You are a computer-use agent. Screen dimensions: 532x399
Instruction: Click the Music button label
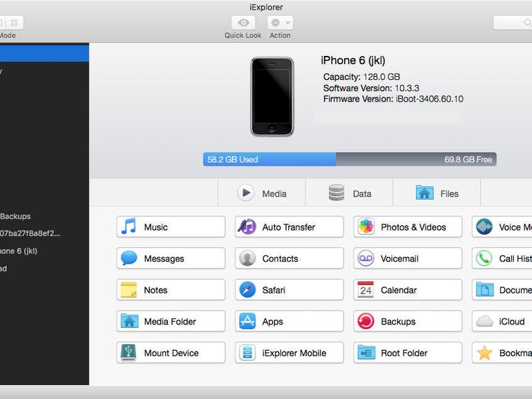[x=155, y=227]
